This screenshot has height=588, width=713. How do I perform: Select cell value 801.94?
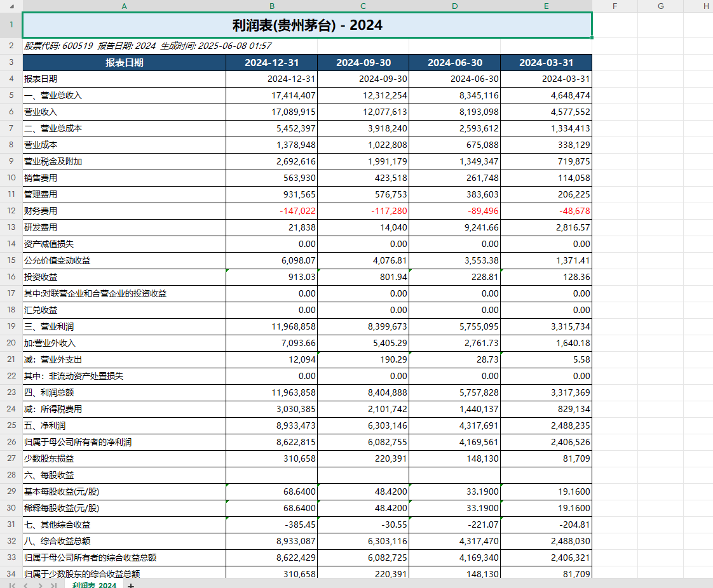point(363,277)
